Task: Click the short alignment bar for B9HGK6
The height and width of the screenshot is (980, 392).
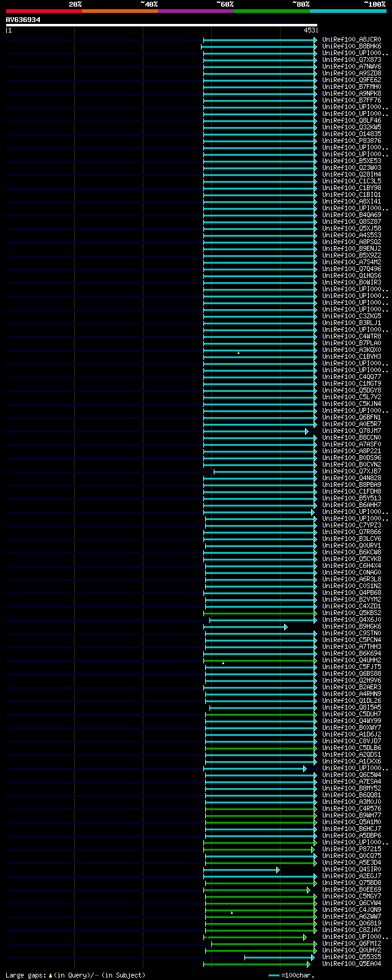Action: coord(246,627)
